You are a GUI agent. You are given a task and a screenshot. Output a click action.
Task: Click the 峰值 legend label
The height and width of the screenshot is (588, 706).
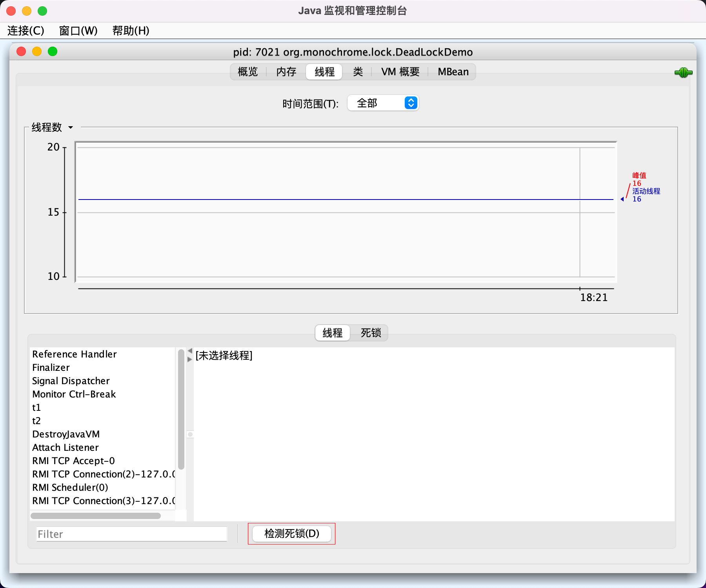click(x=639, y=176)
